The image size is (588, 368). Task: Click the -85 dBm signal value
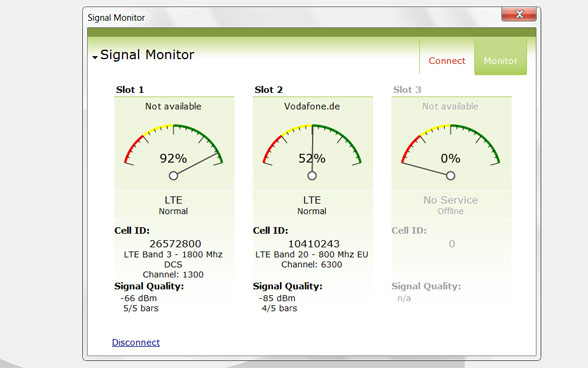[x=277, y=298]
